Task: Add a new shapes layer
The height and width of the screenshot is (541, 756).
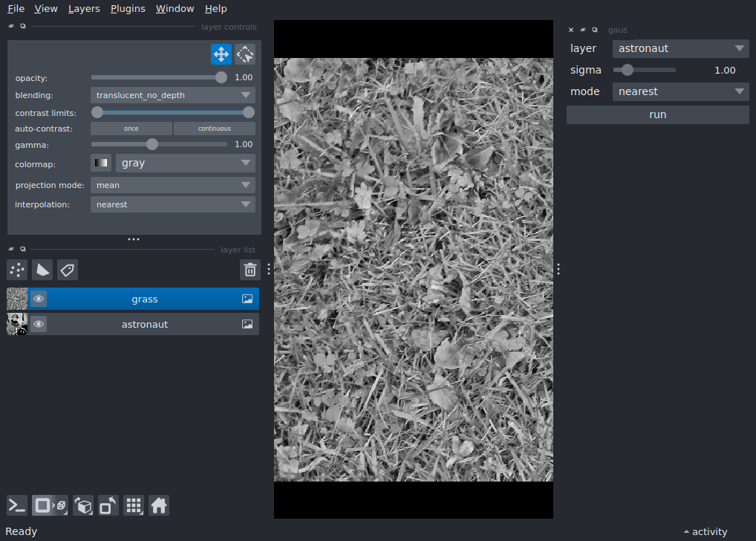Action: pyautogui.click(x=42, y=270)
